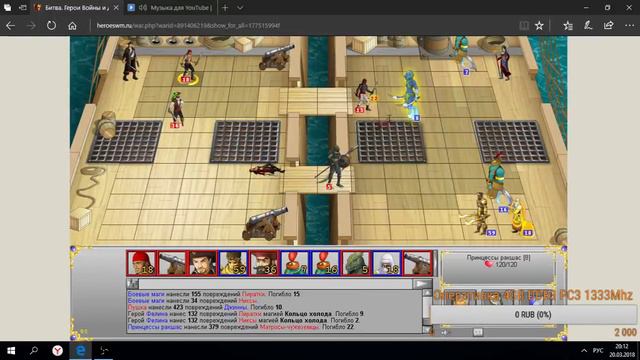Open web notes pen icon
The height and width of the screenshot is (360, 640).
click(x=588, y=25)
